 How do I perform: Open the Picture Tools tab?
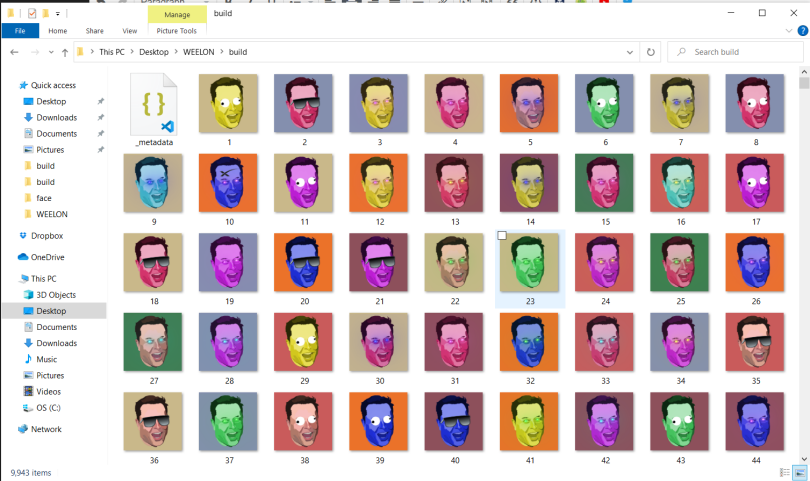tap(177, 30)
